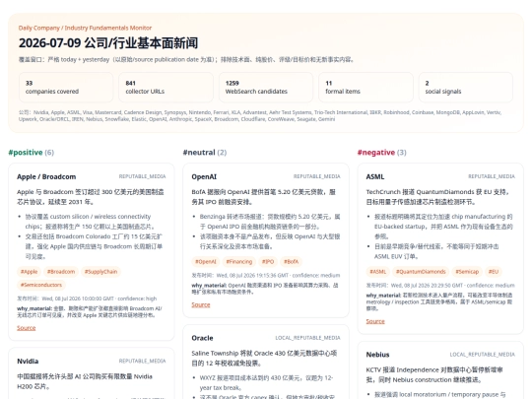Image resolution: width=532 pixels, height=399 pixels.
Task: Open the Source link in Apple / Broadcom card
Action: click(x=27, y=328)
